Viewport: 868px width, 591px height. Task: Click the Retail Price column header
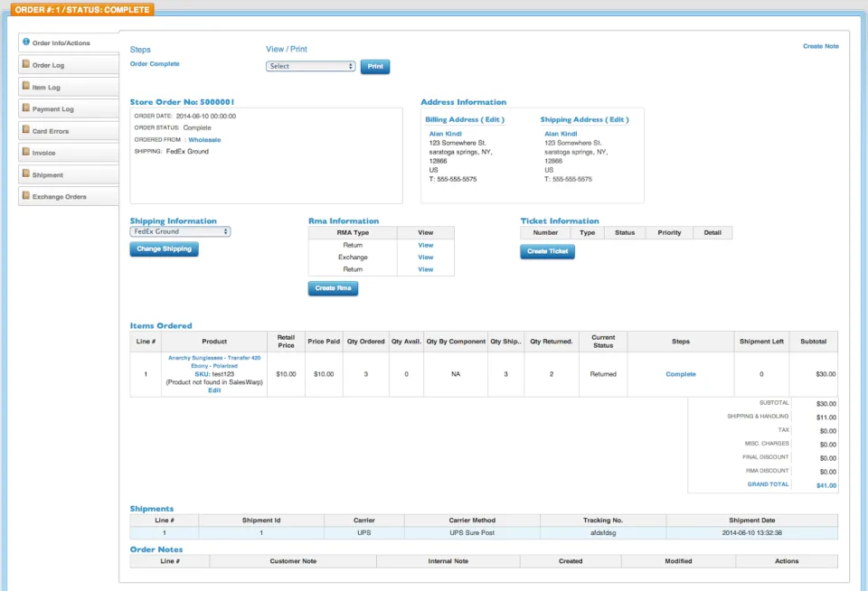point(286,342)
